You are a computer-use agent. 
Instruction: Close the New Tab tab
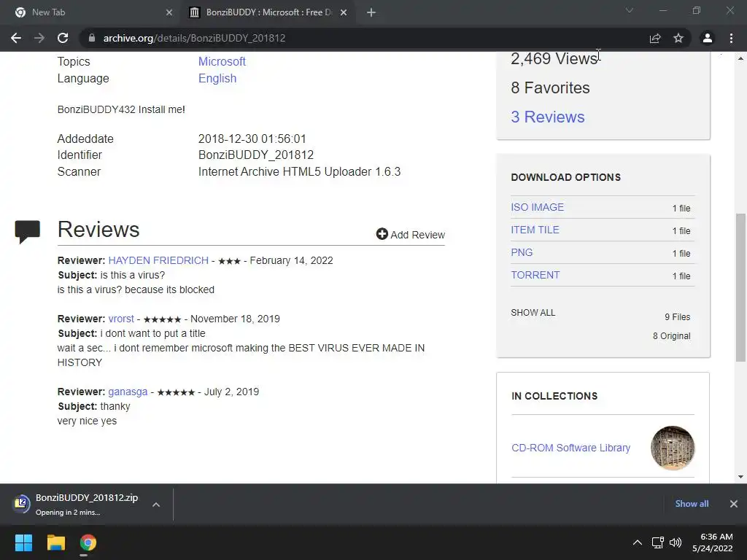[x=169, y=12]
